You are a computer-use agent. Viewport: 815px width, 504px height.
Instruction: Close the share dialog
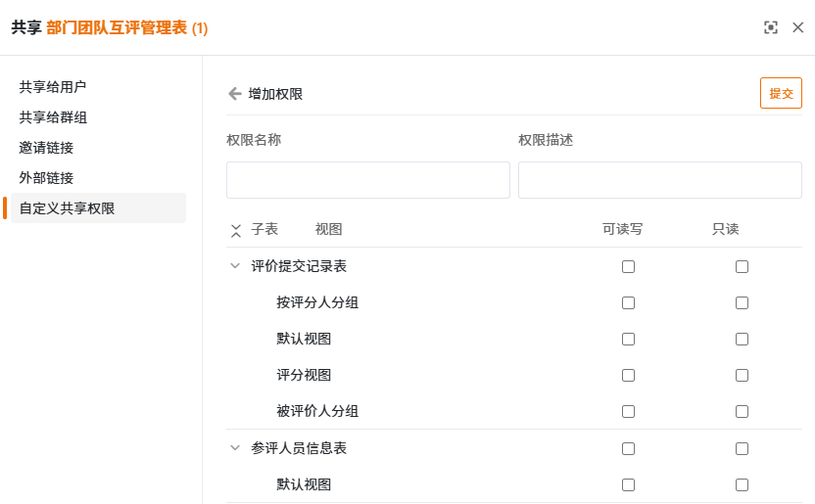pos(798,28)
